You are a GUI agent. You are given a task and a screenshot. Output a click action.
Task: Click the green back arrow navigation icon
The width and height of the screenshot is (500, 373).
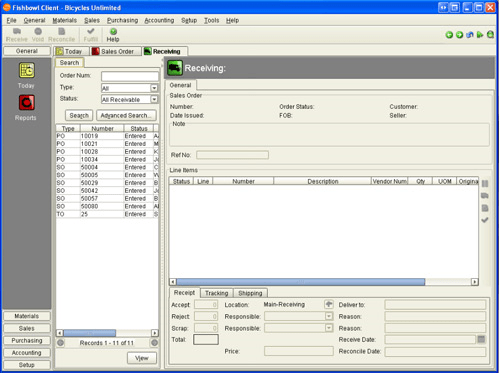tap(449, 35)
